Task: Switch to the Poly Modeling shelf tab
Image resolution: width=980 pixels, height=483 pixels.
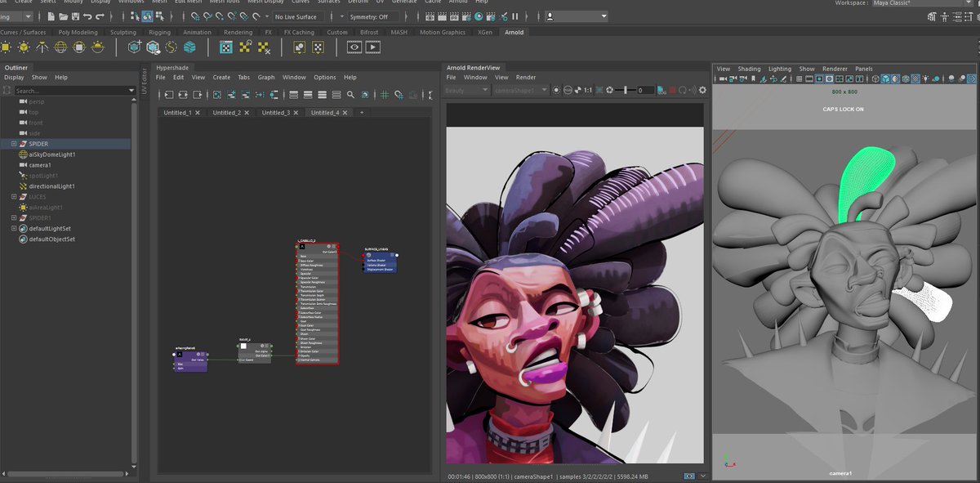Action: coord(78,32)
